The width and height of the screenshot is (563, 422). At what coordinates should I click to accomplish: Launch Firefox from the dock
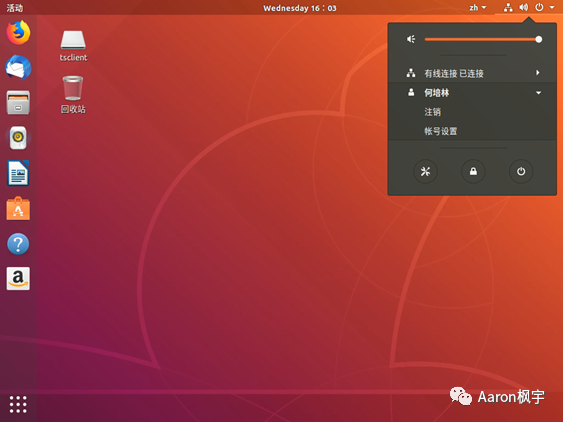18,33
